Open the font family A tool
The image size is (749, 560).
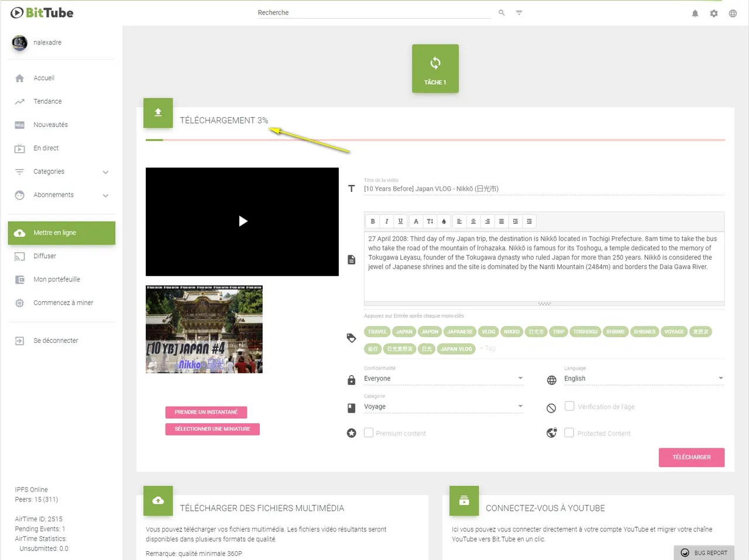(416, 221)
